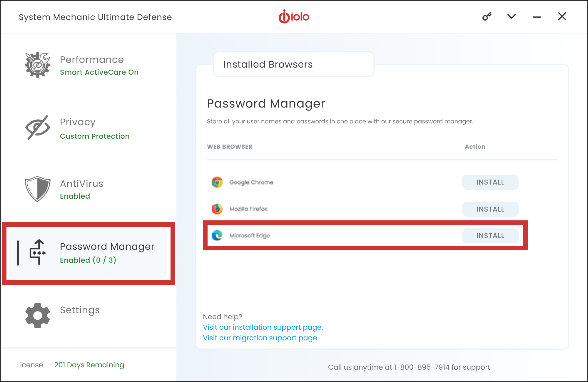Click the AntiVirus Enabled status text
588x382 pixels.
75,196
